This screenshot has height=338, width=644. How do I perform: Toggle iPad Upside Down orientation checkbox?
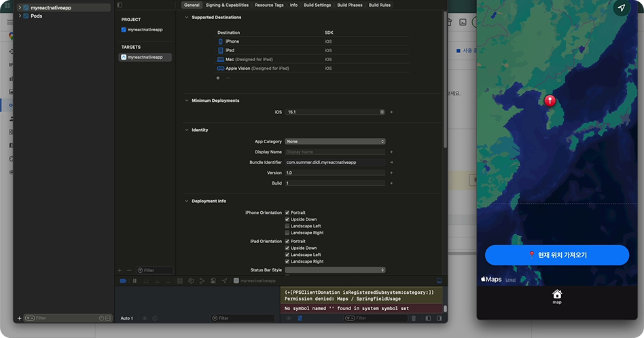tap(287, 248)
